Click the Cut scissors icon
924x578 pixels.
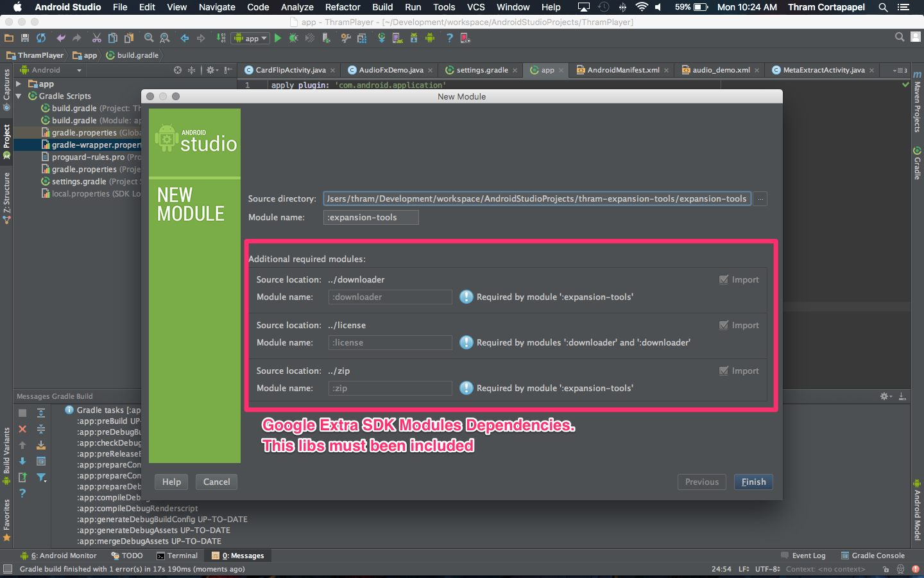pyautogui.click(x=96, y=39)
